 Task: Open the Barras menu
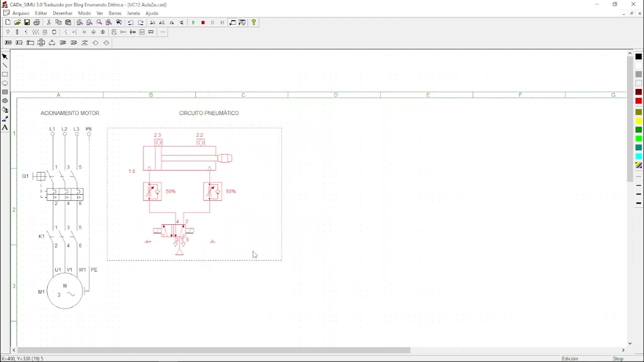click(x=115, y=13)
